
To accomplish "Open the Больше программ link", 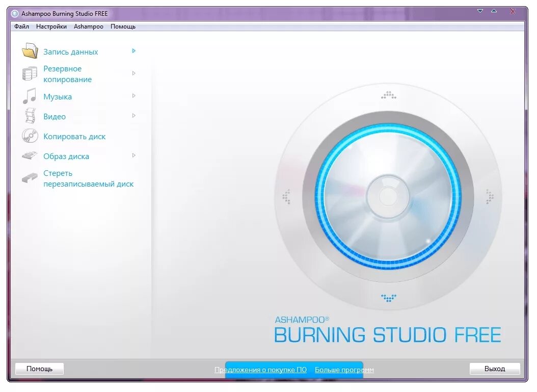I will pyautogui.click(x=344, y=370).
